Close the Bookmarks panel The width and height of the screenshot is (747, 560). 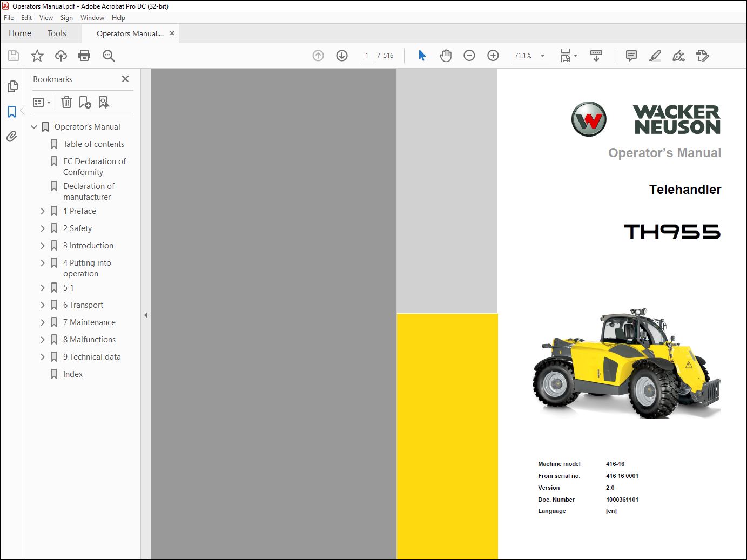pos(125,79)
